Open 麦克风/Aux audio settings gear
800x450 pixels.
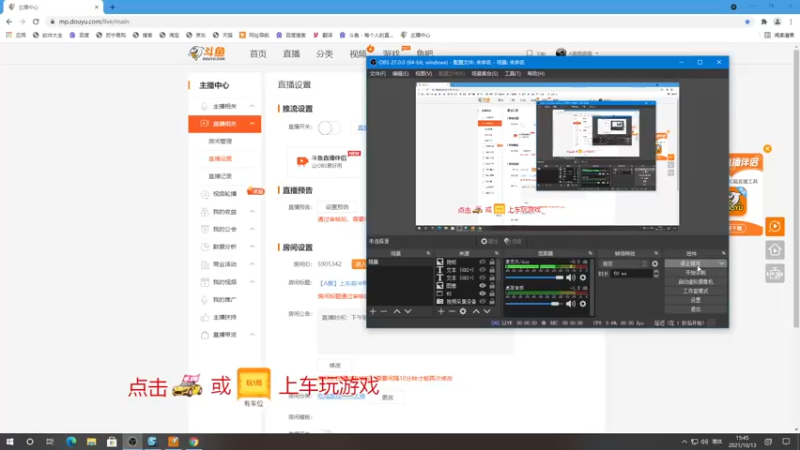click(x=583, y=278)
